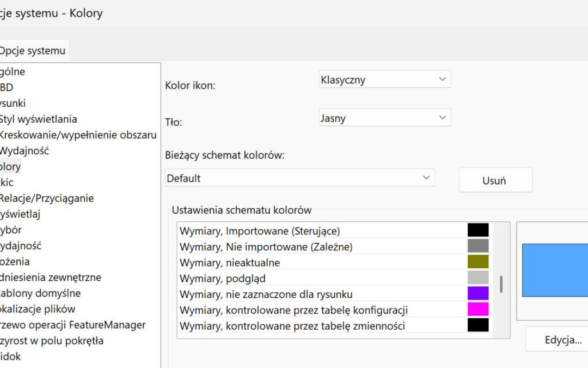Click the color list scrollbar thumb
This screenshot has height=368, width=588.
501,284
